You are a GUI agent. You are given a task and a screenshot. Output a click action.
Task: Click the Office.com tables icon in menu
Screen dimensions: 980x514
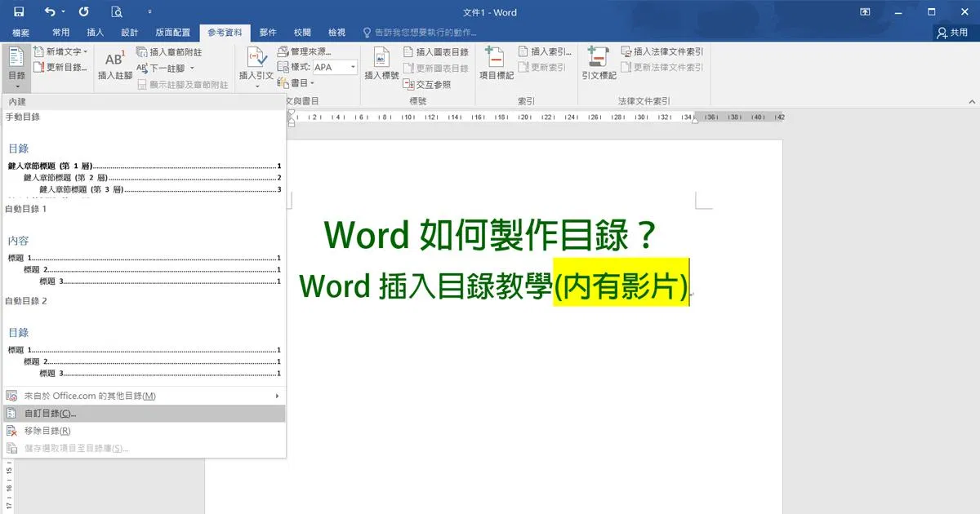11,396
